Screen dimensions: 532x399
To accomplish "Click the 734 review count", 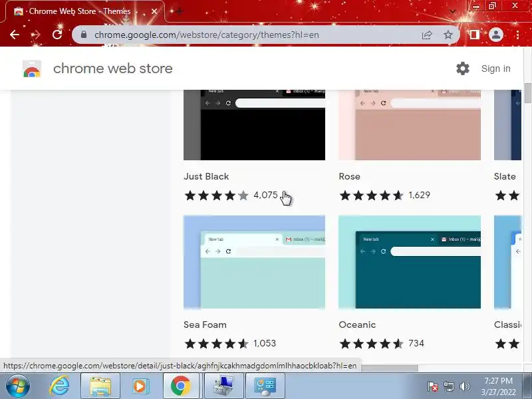I will point(416,343).
